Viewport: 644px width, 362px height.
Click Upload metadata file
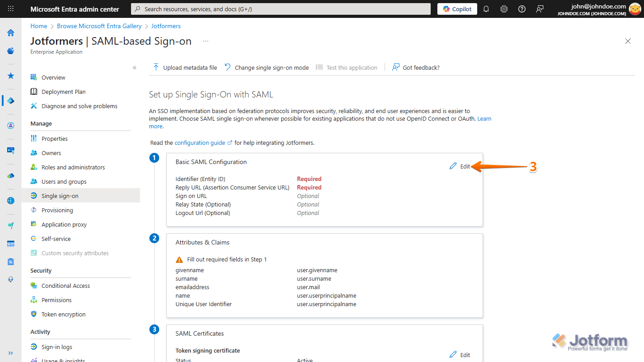tap(185, 67)
